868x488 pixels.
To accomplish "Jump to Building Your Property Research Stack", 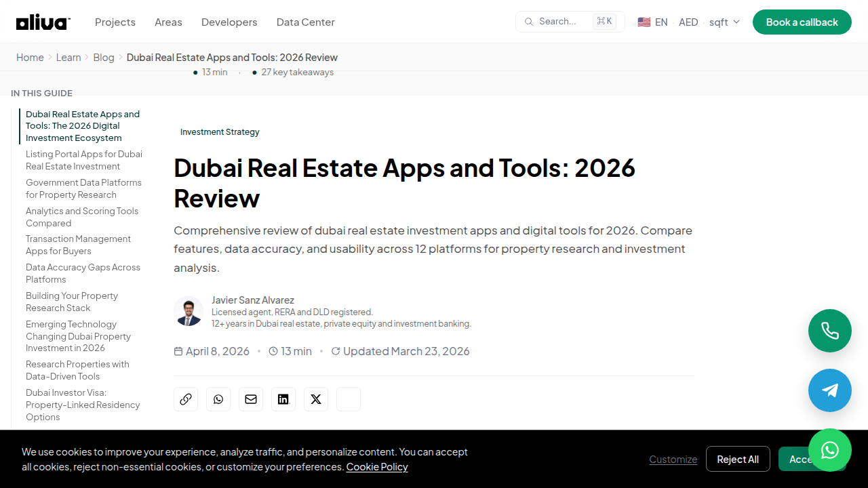I will [72, 302].
